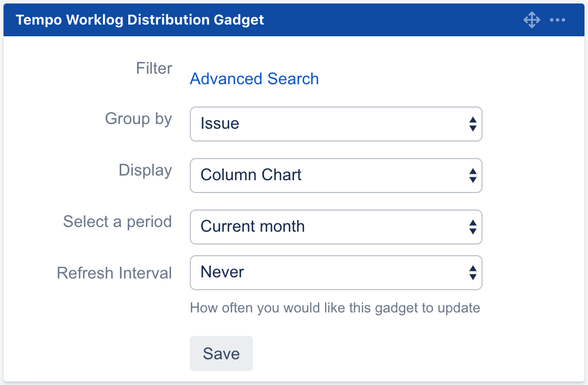Click the Display label text
Screen dimensions: 588x385
tap(145, 170)
